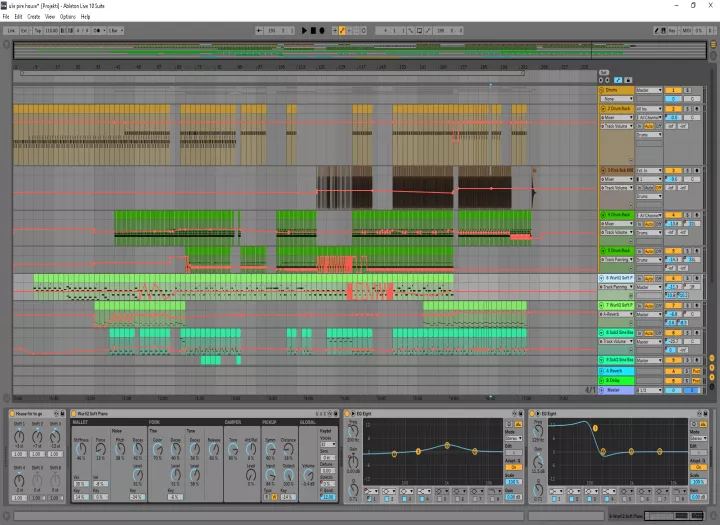
Task: Solo the 2 Drum Rack track
Action: [x=687, y=109]
